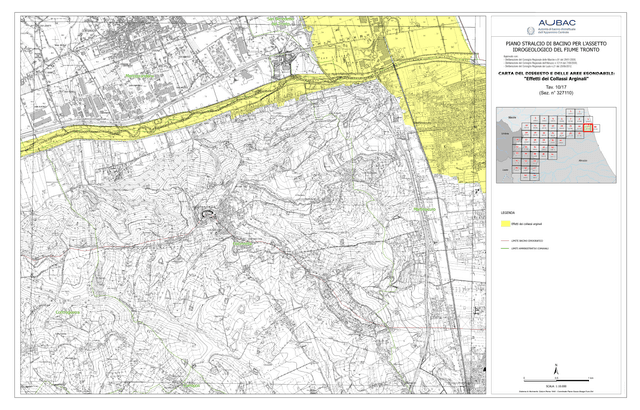This screenshot has height=410, width=640.
Task: Click the Sez. n° 327110 text
Action: coord(556,93)
